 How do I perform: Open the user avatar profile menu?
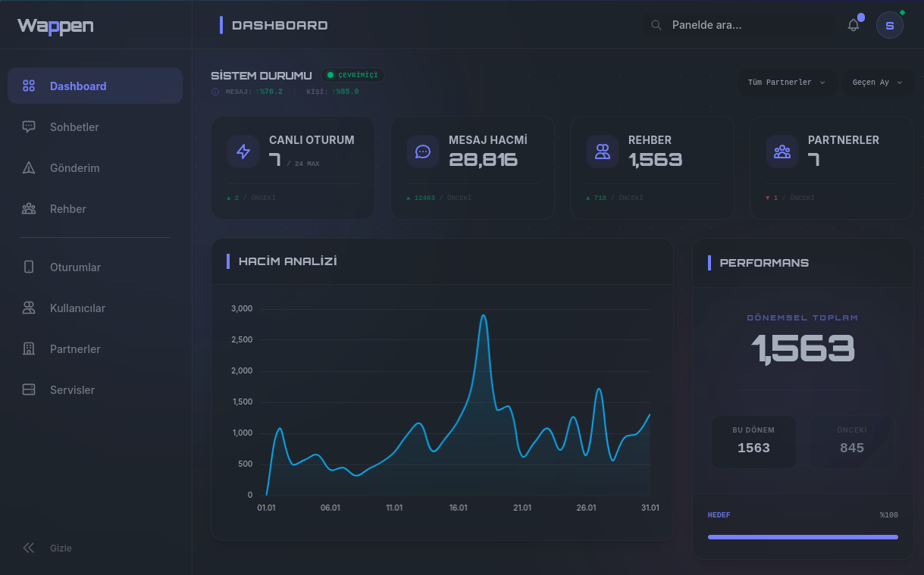click(889, 25)
